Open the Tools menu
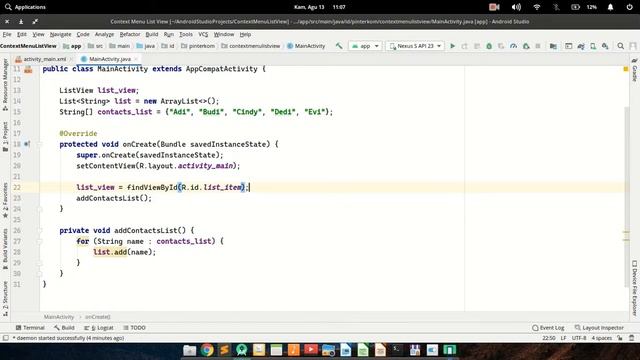This screenshot has height=360, width=640. [186, 34]
